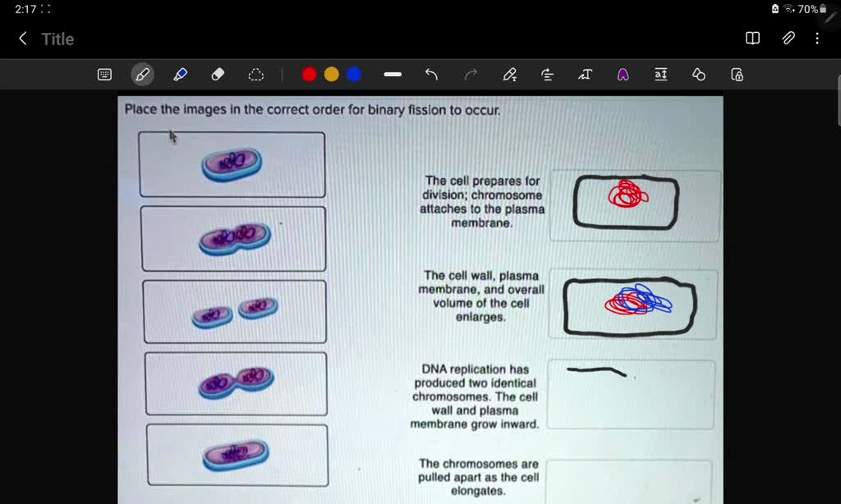Open the text alignment options
The height and width of the screenshot is (504, 841).
[546, 74]
